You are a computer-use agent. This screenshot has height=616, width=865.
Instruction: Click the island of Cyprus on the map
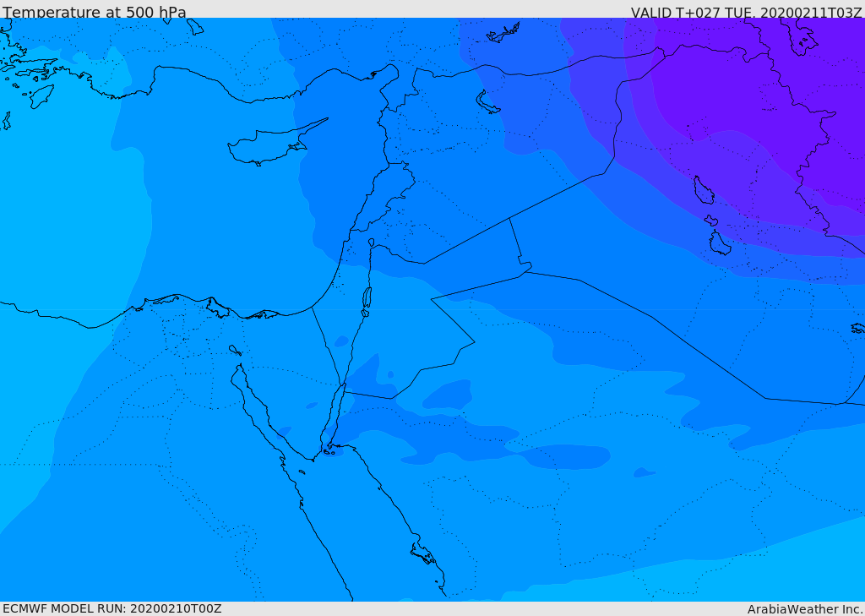[273, 144]
